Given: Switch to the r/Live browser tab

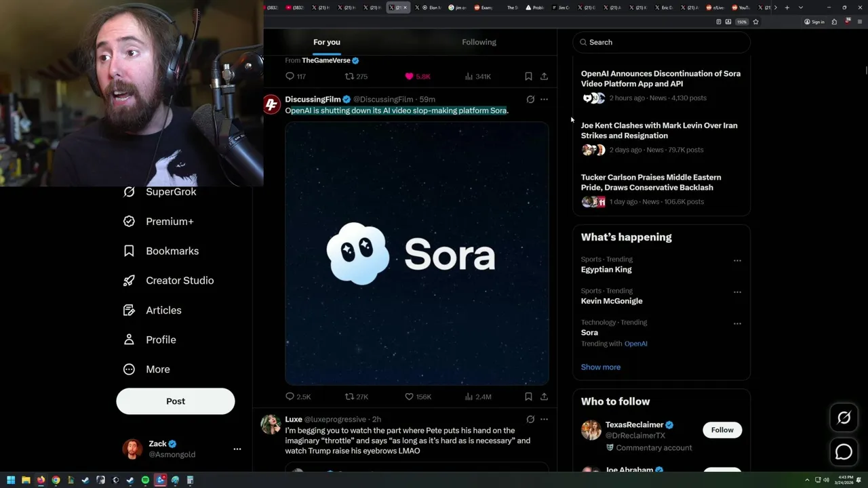Looking at the screenshot, I should pyautogui.click(x=717, y=7).
